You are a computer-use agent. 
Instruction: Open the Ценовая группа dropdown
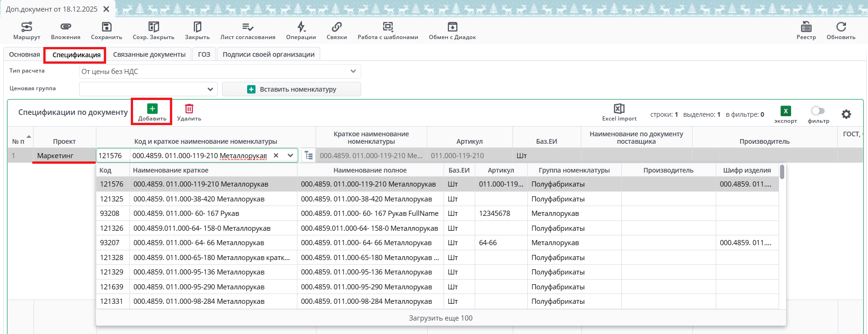pos(210,89)
